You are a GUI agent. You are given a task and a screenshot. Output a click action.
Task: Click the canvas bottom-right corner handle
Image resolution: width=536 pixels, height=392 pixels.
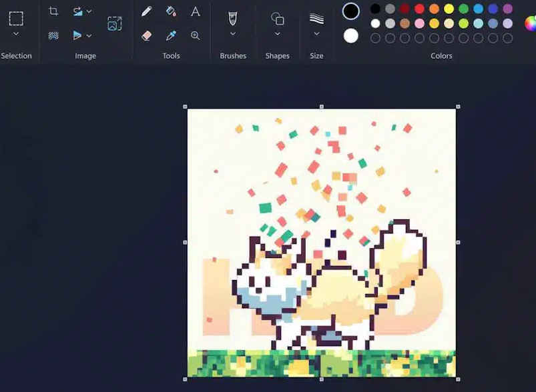(458, 379)
